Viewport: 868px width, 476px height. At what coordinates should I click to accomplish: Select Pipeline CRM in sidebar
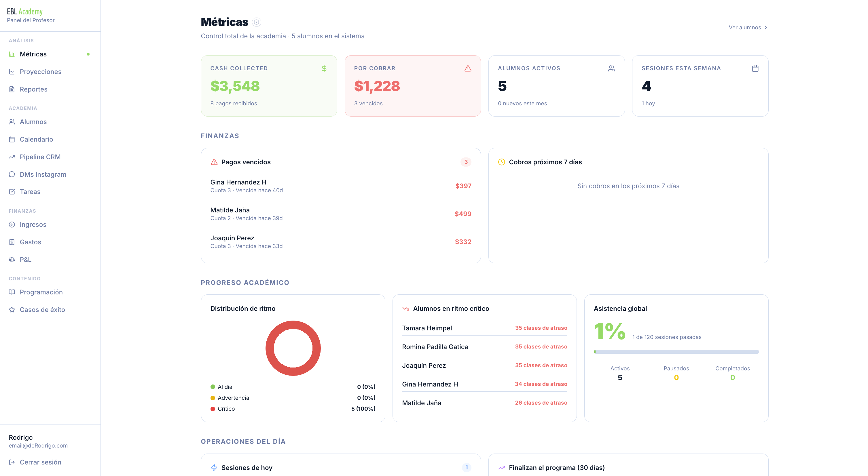point(50,157)
